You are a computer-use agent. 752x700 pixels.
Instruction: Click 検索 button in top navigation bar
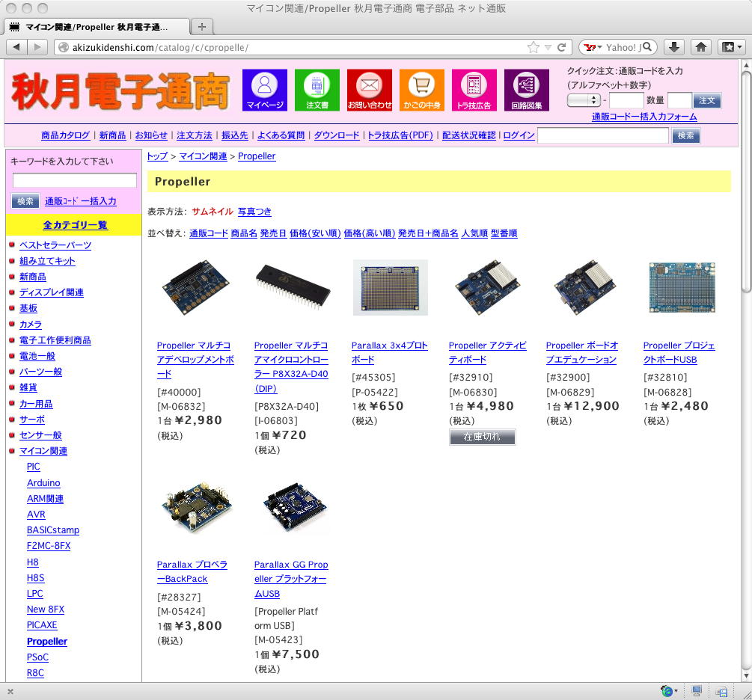pos(686,135)
